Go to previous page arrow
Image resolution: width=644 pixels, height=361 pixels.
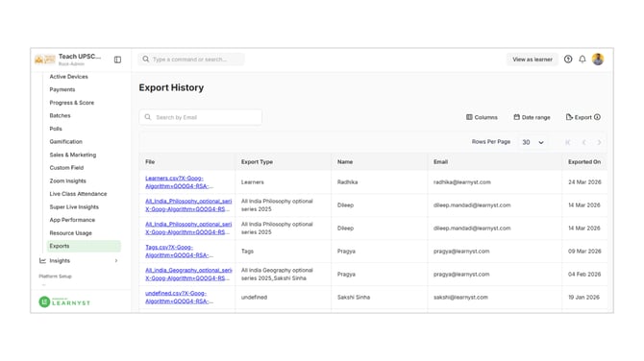pos(583,142)
